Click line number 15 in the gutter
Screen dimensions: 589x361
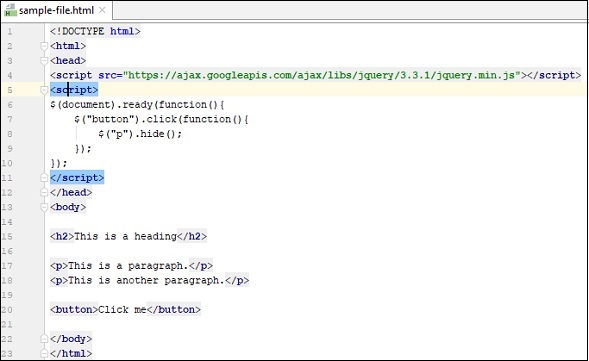[x=7, y=236]
